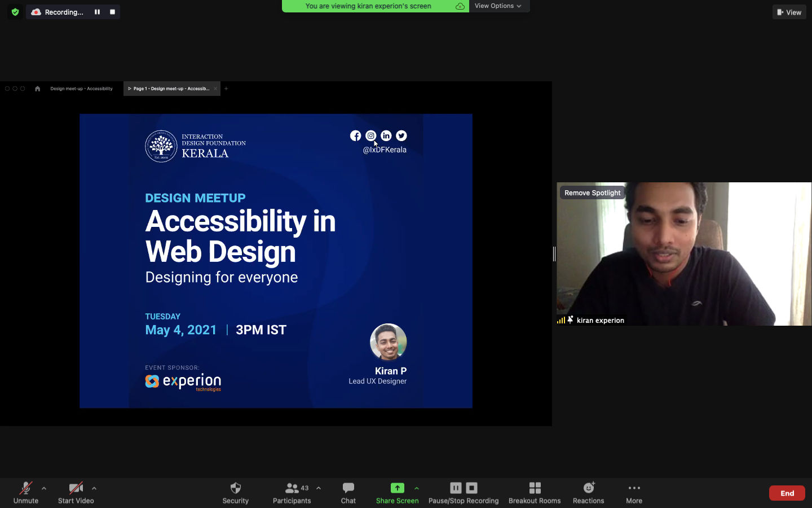
Task: Open the Chat panel
Action: (x=348, y=492)
